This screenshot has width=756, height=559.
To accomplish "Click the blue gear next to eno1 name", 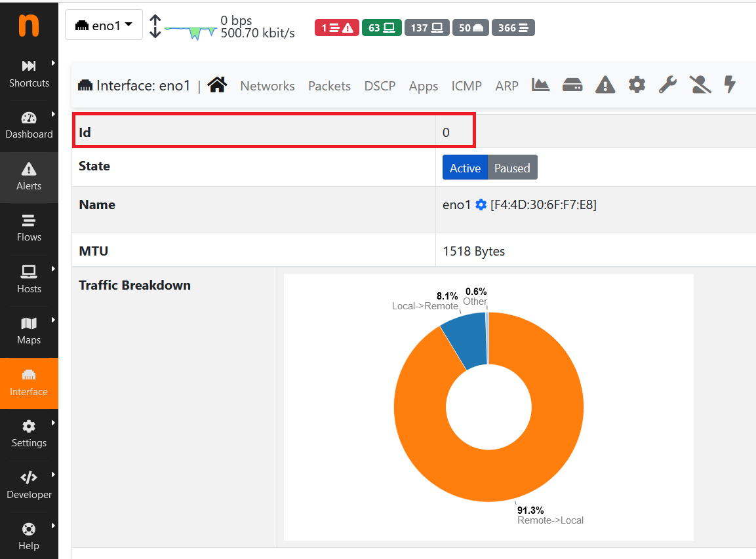I will click(x=481, y=205).
